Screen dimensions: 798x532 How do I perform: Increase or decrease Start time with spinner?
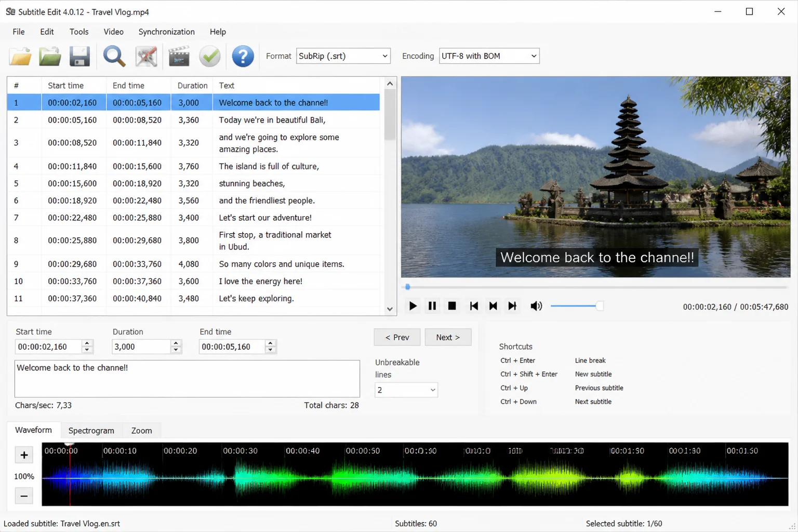pyautogui.click(x=88, y=347)
